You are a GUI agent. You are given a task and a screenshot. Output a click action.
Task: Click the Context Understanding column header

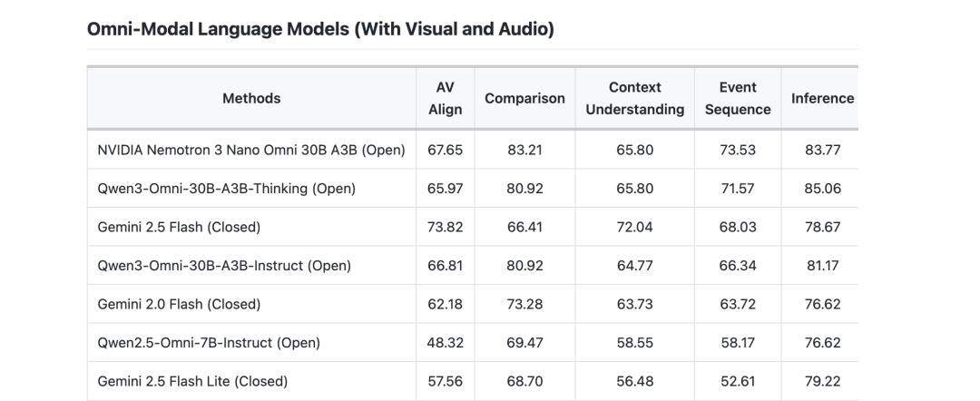[634, 98]
